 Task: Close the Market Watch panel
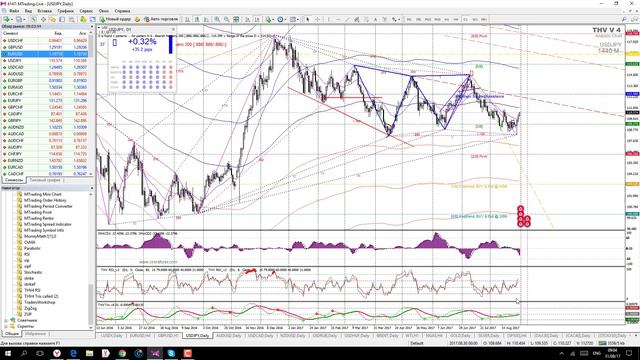pos(92,27)
